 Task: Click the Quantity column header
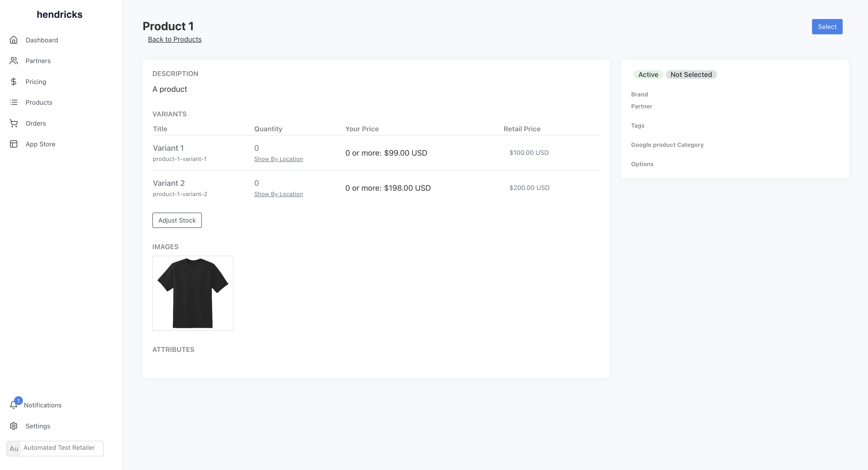tap(268, 129)
